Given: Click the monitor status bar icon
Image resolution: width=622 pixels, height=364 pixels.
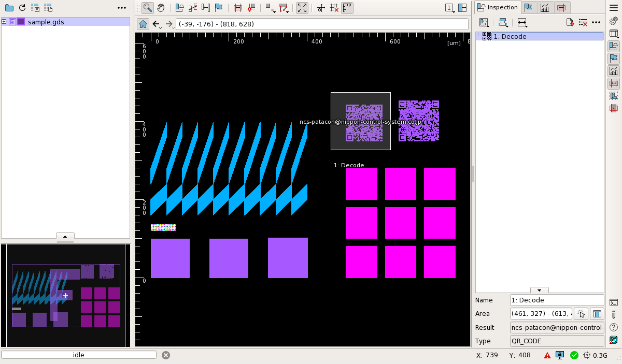Looking at the screenshot, I should pos(560,355).
